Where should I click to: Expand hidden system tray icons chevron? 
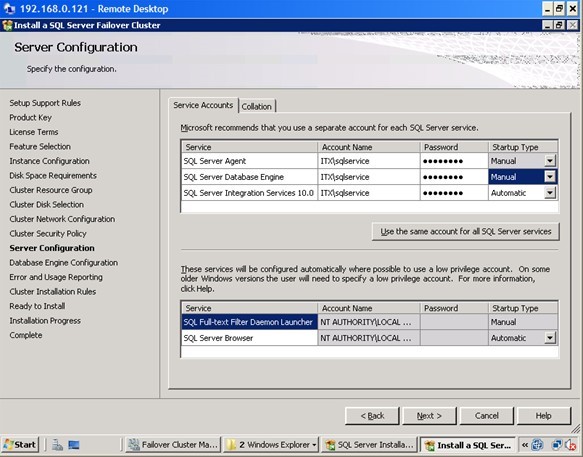[x=525, y=445]
